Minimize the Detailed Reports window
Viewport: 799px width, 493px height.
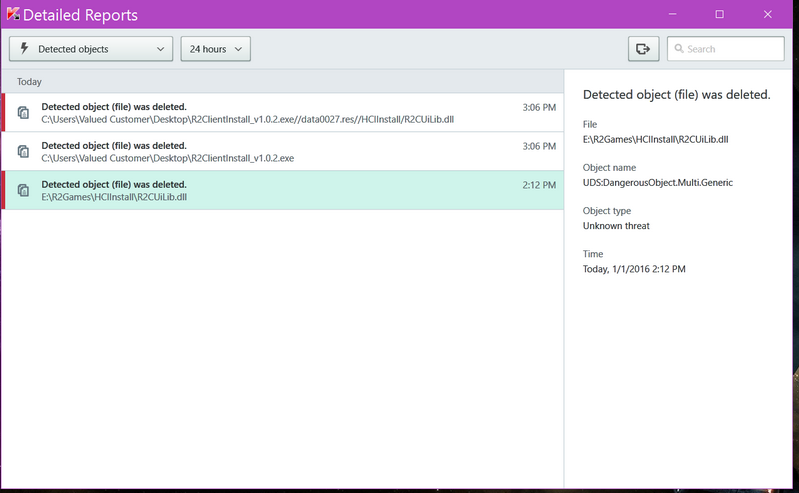(672, 15)
